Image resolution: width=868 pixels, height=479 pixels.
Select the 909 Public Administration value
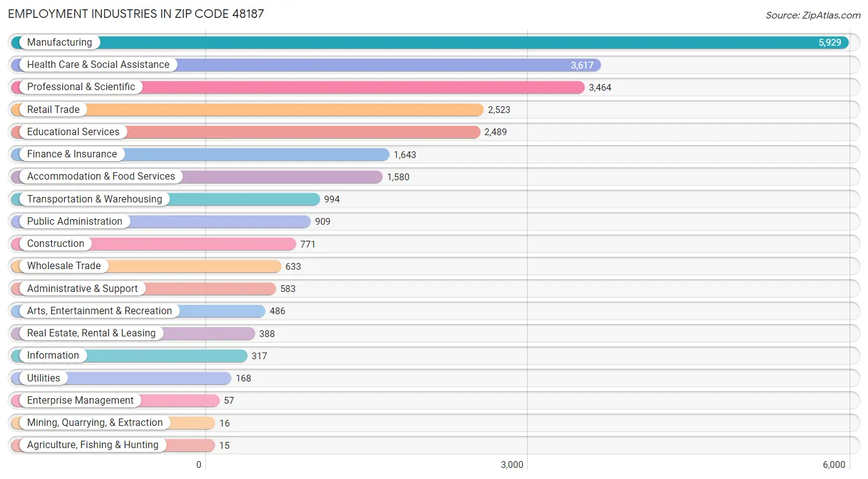pos(322,222)
